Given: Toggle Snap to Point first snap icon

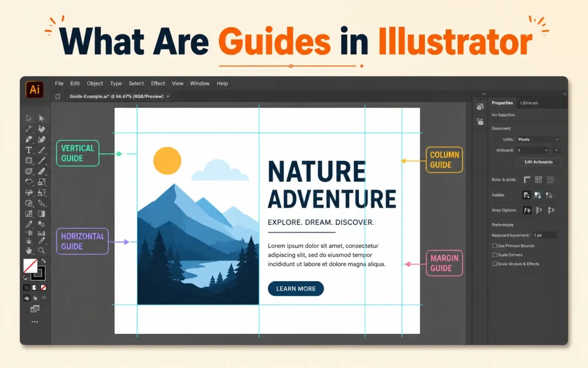Looking at the screenshot, I should coord(527,210).
